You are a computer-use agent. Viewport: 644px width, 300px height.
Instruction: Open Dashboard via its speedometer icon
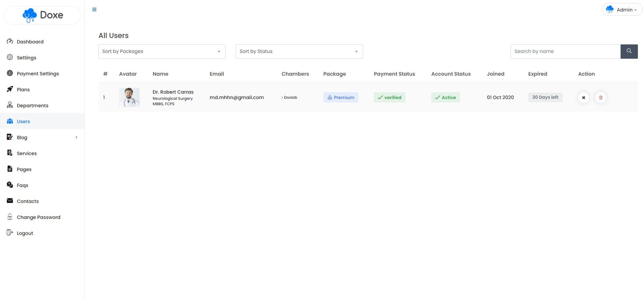[10, 41]
